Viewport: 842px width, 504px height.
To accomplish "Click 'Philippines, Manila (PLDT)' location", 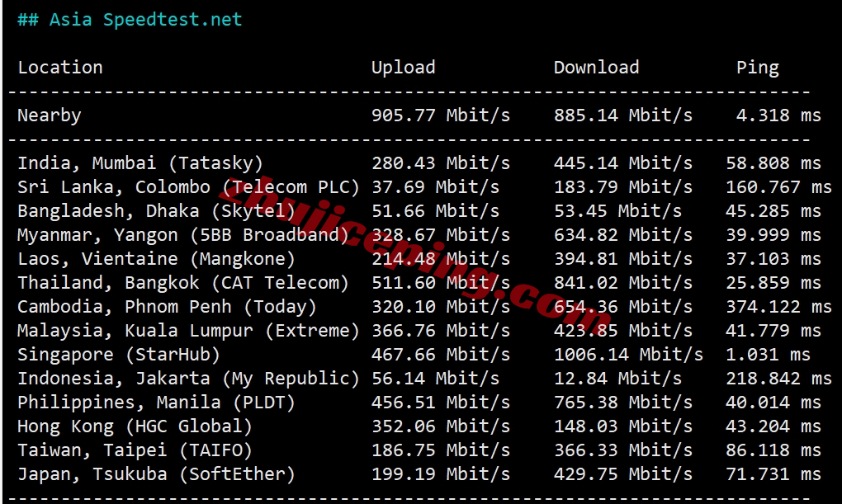I will [156, 403].
